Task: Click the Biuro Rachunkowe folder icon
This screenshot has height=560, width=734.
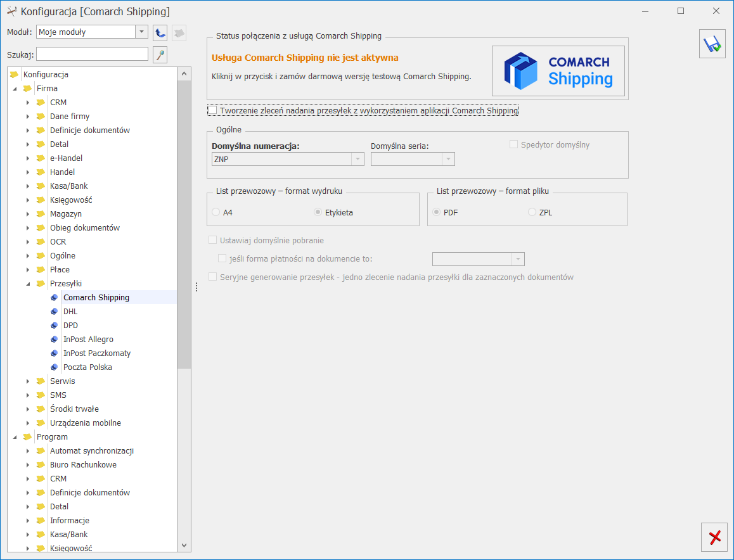Action: click(x=41, y=465)
